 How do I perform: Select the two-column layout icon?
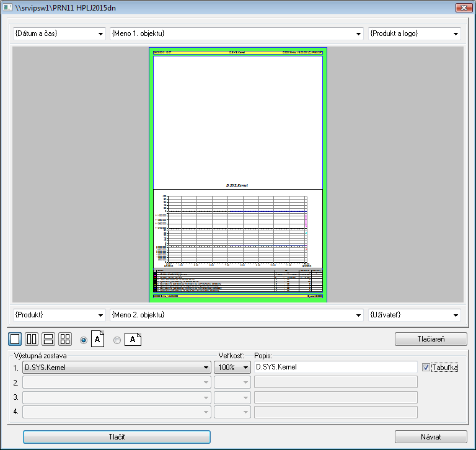[x=32, y=339]
